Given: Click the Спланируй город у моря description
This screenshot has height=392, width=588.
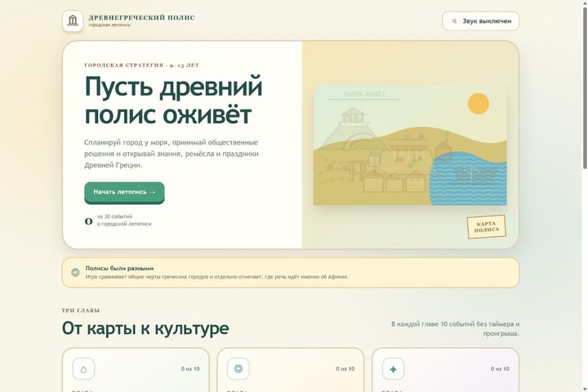Looking at the screenshot, I should (x=171, y=154).
